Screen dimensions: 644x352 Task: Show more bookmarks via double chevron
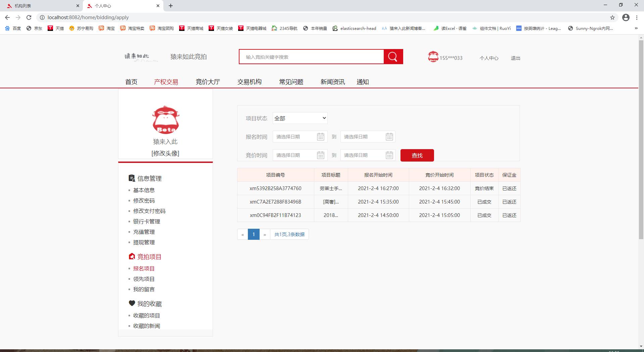pos(636,28)
